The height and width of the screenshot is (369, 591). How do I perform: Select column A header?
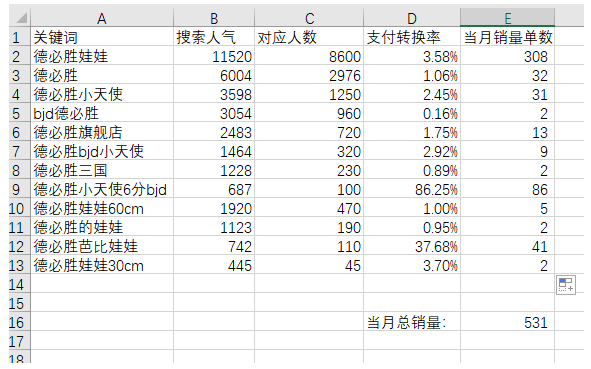(x=102, y=18)
